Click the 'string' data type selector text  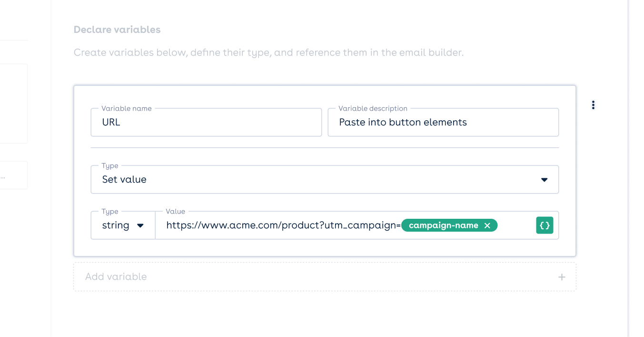[x=116, y=225]
